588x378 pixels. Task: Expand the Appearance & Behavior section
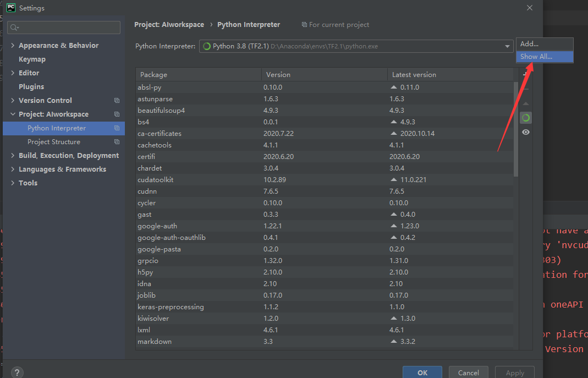pos(13,46)
